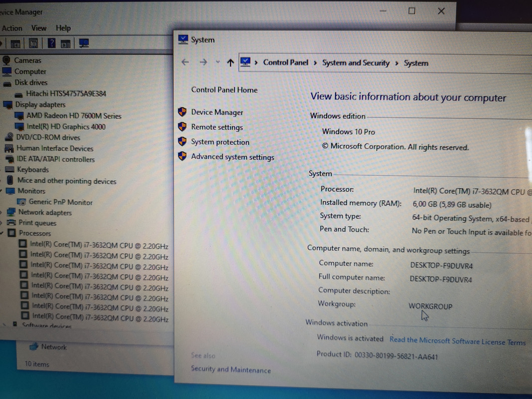Click the Windows 10 Pro edition text
The width and height of the screenshot is (532, 399).
(349, 132)
